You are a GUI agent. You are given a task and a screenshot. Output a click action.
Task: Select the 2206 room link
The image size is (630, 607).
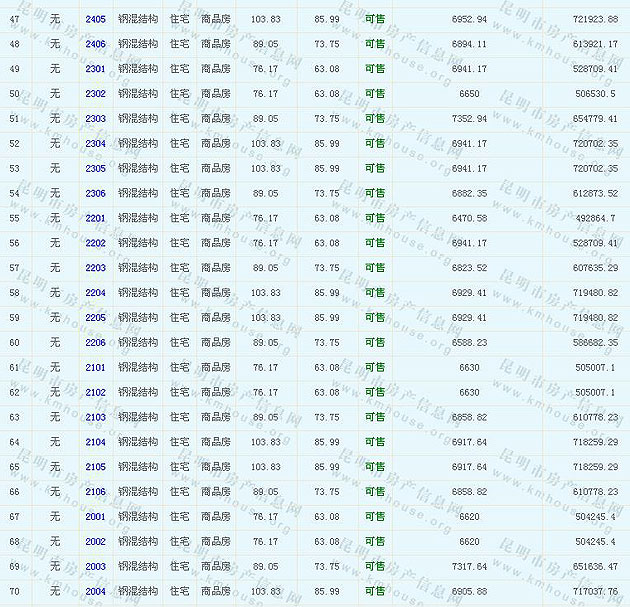(95, 343)
